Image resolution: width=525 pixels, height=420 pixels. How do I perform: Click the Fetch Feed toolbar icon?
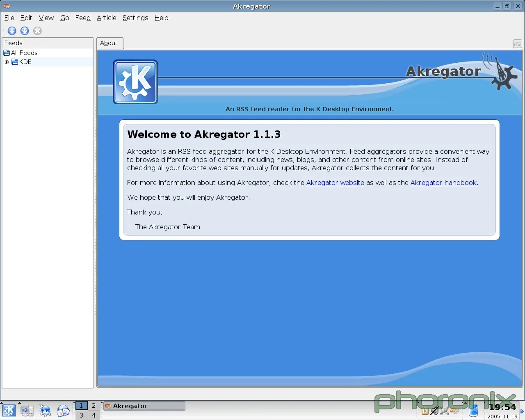(12, 31)
